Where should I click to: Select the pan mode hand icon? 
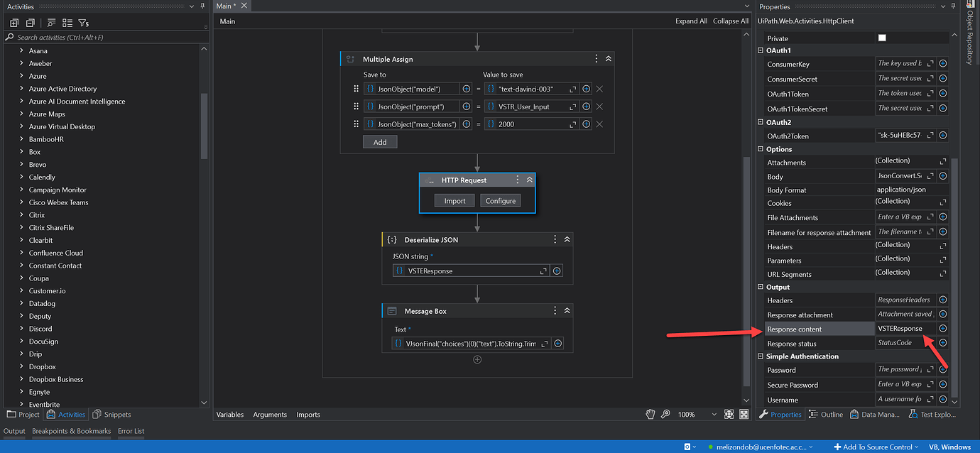tap(650, 414)
